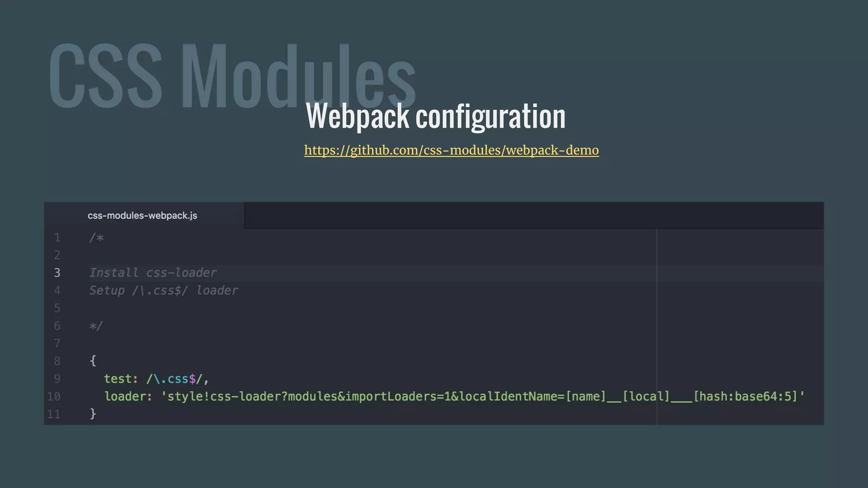Click the 'Webpack configuration' heading
This screenshot has width=868, height=488.
(436, 116)
